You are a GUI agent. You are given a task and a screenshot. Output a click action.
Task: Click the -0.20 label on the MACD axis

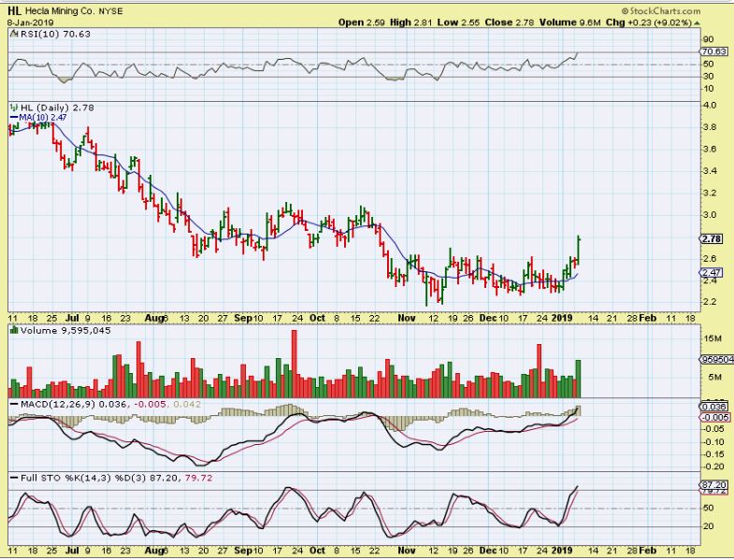712,467
